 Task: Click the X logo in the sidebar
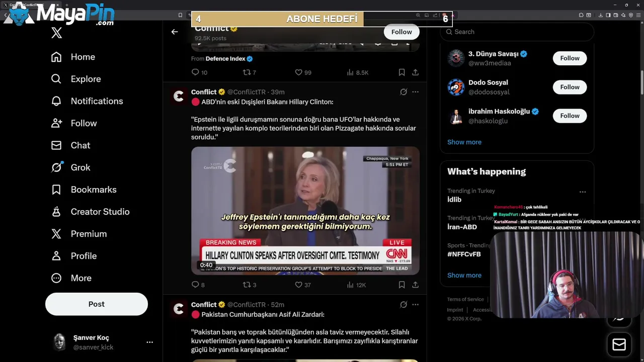(x=57, y=33)
